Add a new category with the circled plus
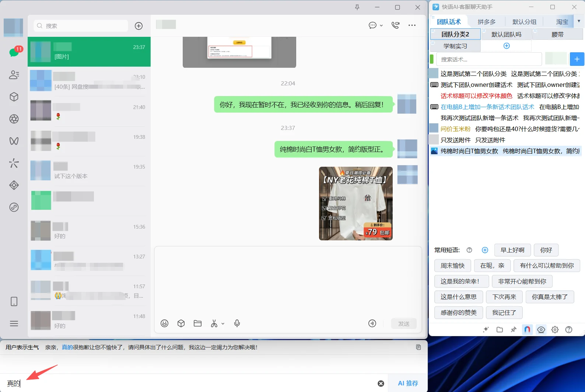 tap(507, 46)
